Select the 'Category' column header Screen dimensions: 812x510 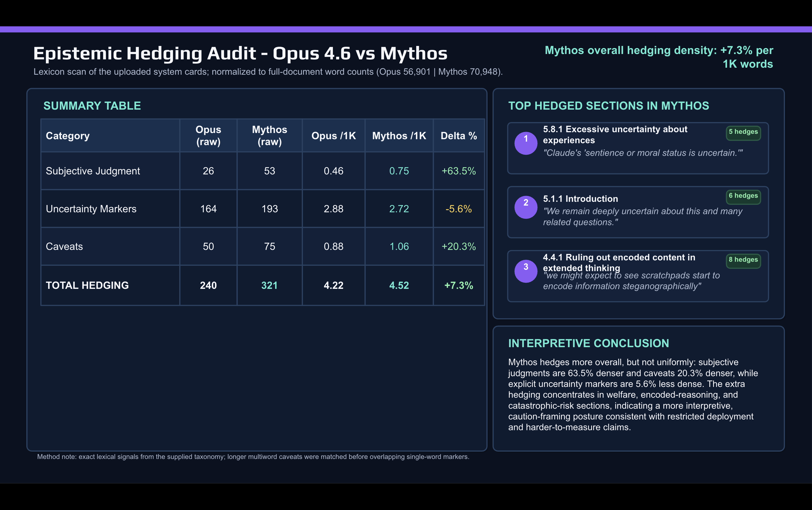tap(68, 136)
